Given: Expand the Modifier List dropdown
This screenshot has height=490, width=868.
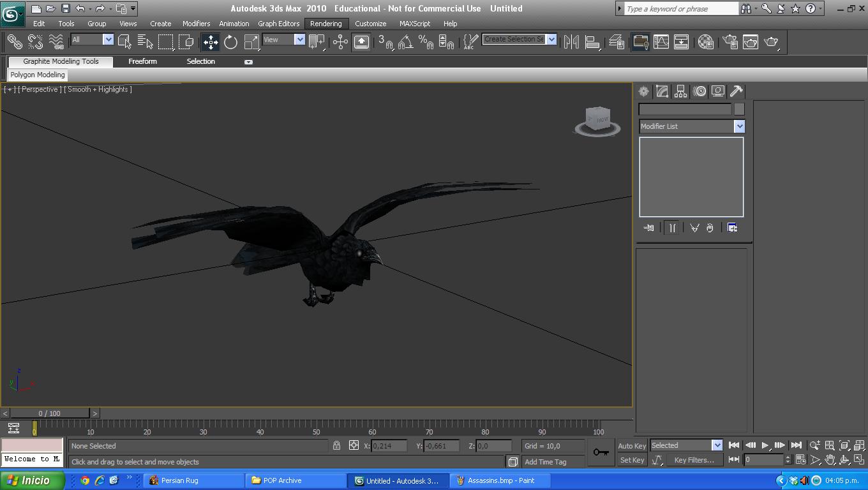Looking at the screenshot, I should (x=692, y=126).
